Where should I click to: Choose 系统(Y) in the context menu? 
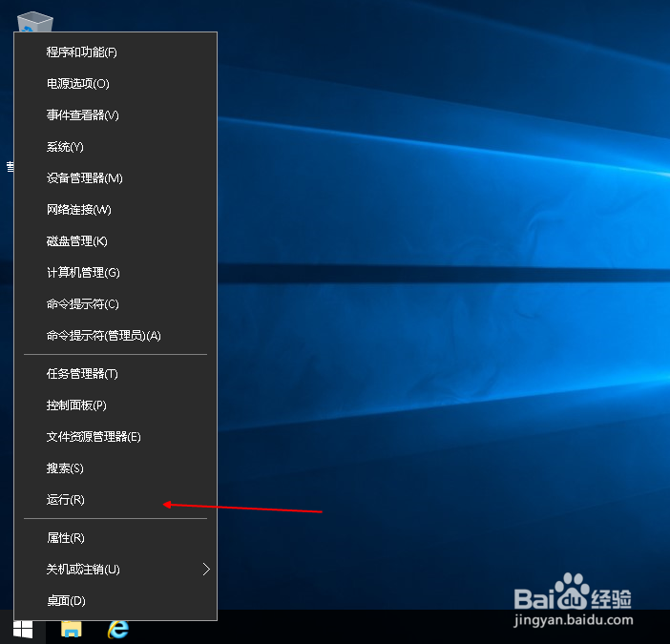(115, 147)
